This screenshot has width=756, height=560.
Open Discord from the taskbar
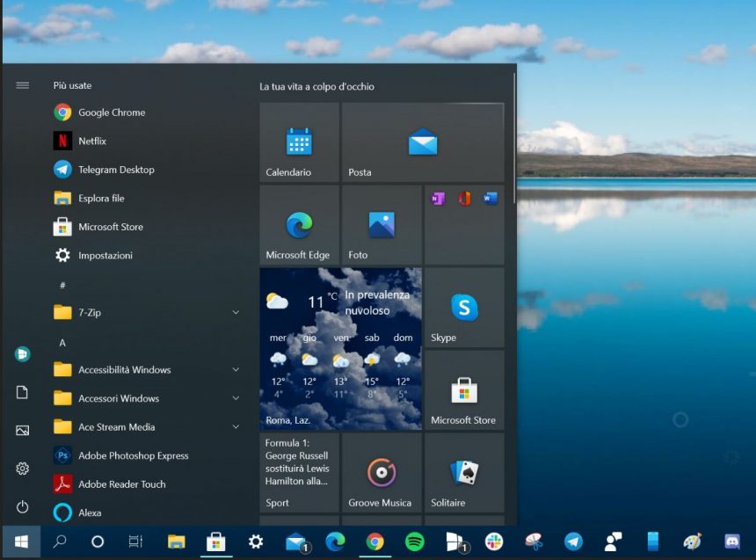tap(732, 542)
